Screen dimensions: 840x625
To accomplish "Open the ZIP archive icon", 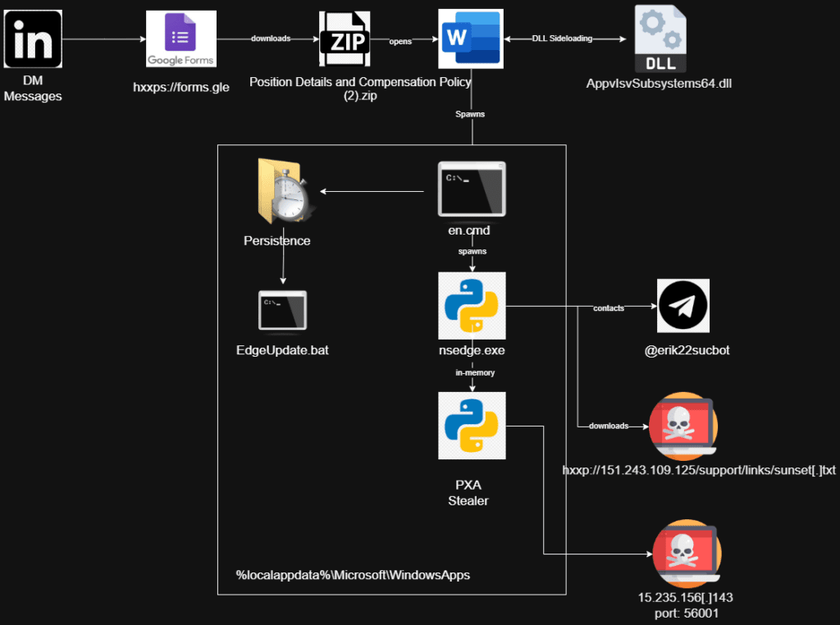I will pos(345,38).
